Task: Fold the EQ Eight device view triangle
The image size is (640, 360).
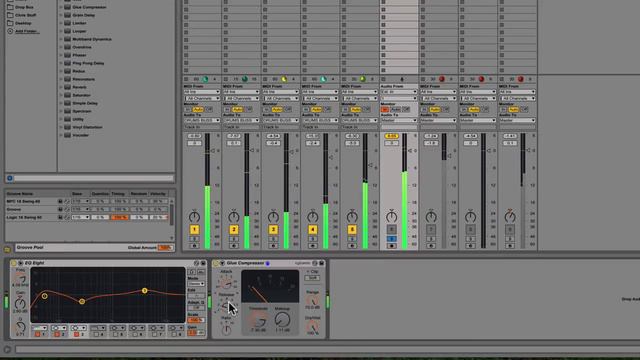Action: [20, 263]
